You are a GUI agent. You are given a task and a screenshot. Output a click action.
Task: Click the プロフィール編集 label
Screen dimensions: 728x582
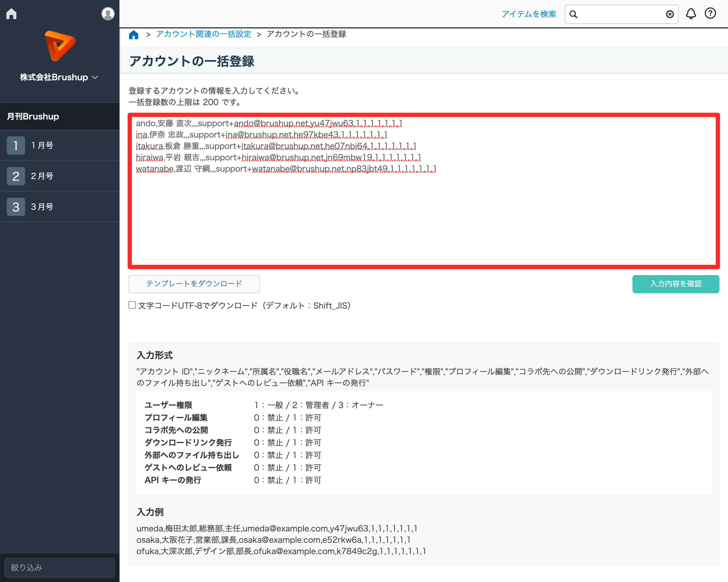(x=176, y=417)
